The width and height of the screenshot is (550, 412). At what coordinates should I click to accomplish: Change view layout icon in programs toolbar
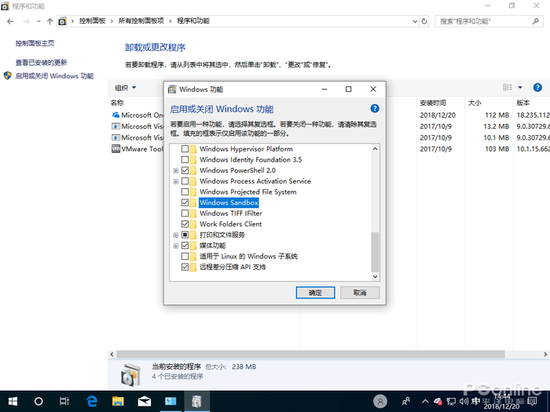[x=507, y=87]
